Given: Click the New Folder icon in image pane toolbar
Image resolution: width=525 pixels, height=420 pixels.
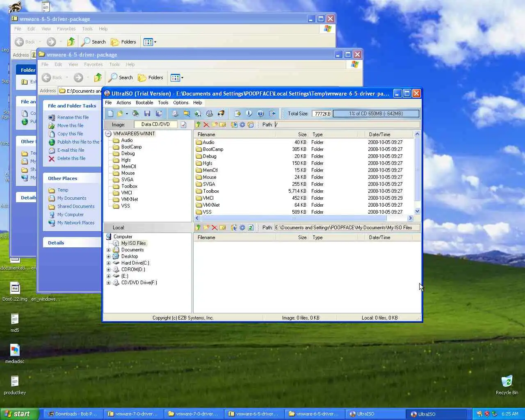Looking at the screenshot, I should click(215, 125).
